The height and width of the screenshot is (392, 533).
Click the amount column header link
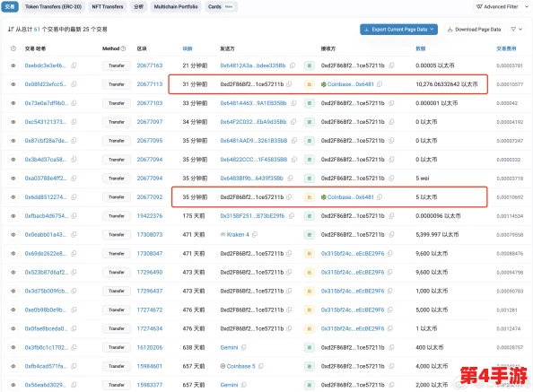click(x=421, y=48)
